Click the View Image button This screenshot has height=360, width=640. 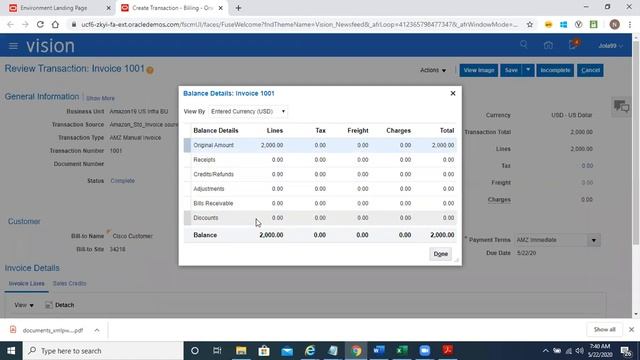point(479,70)
